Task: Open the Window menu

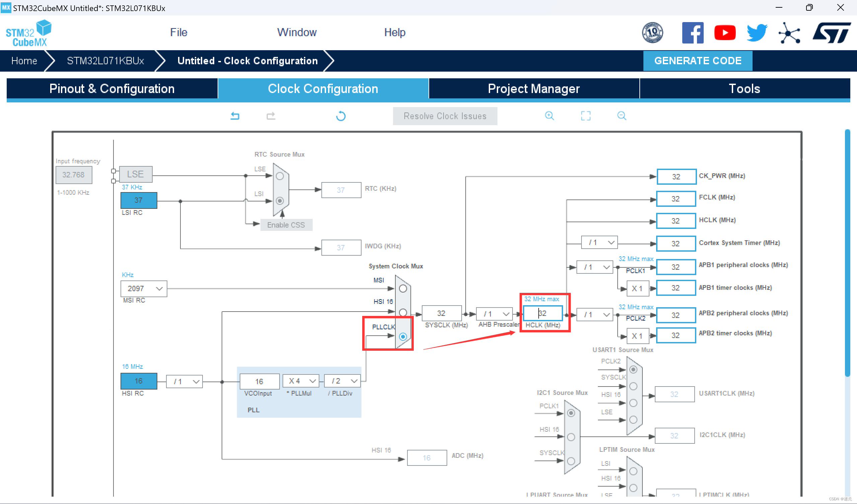Action: (297, 32)
